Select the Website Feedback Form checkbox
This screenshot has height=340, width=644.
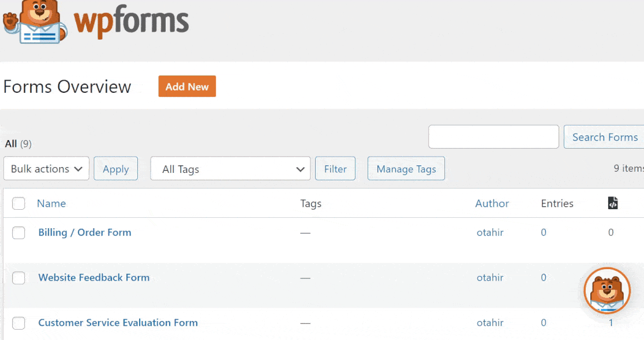(18, 278)
